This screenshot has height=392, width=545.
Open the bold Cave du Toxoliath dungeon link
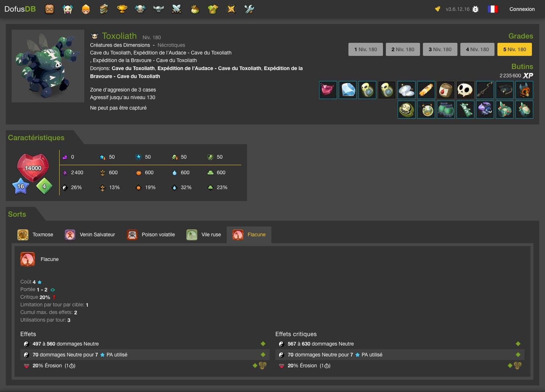[x=133, y=68]
